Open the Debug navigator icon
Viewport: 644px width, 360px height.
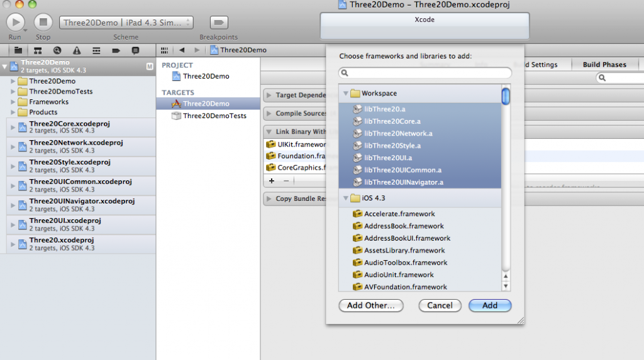[96, 50]
